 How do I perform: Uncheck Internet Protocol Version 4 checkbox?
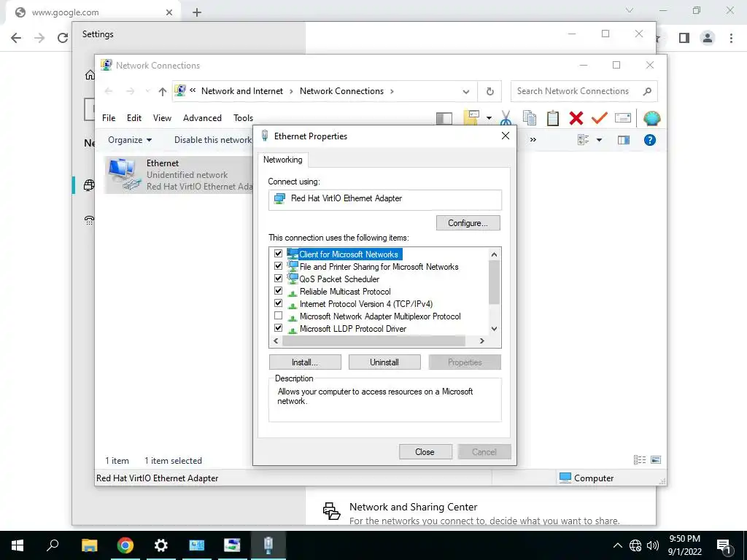pos(278,303)
